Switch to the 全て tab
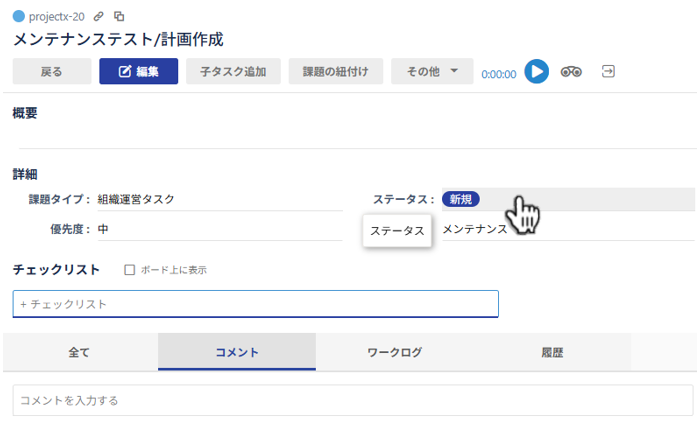The height and width of the screenshot is (422, 699). [79, 352]
